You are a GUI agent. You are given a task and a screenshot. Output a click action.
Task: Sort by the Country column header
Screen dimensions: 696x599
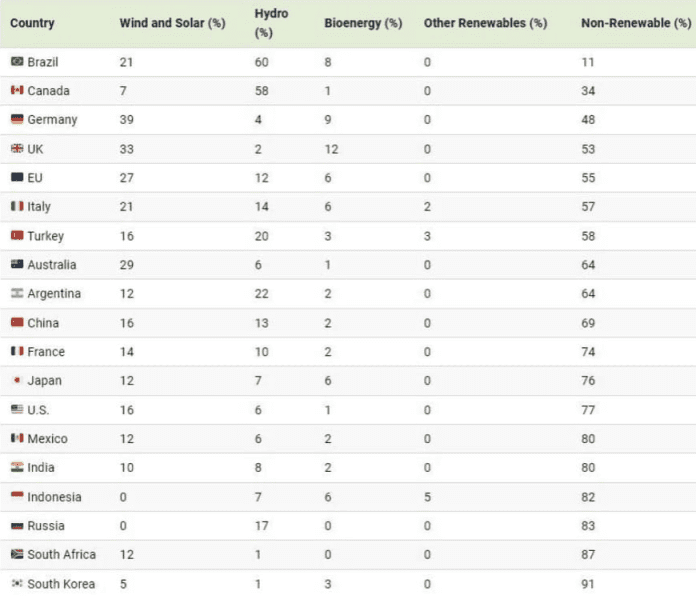[32, 23]
